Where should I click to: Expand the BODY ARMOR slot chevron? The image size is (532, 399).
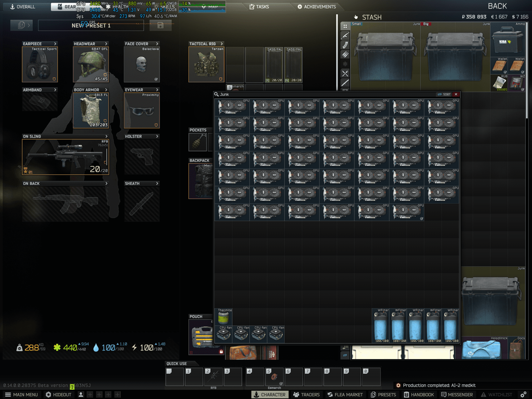[106, 90]
